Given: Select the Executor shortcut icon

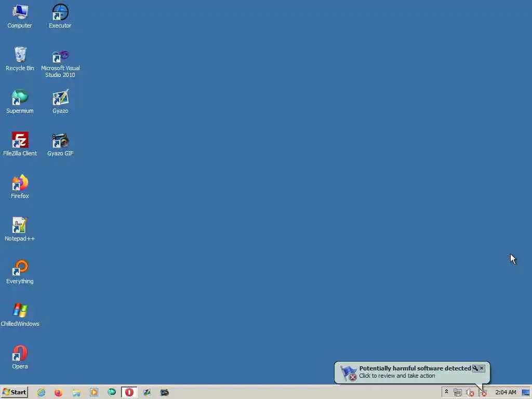Looking at the screenshot, I should tap(60, 16).
